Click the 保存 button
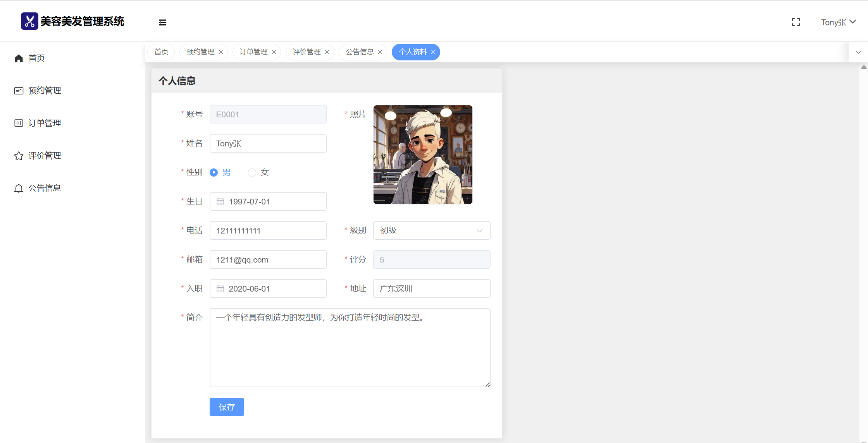Viewport: 868px width, 443px height. pos(227,407)
